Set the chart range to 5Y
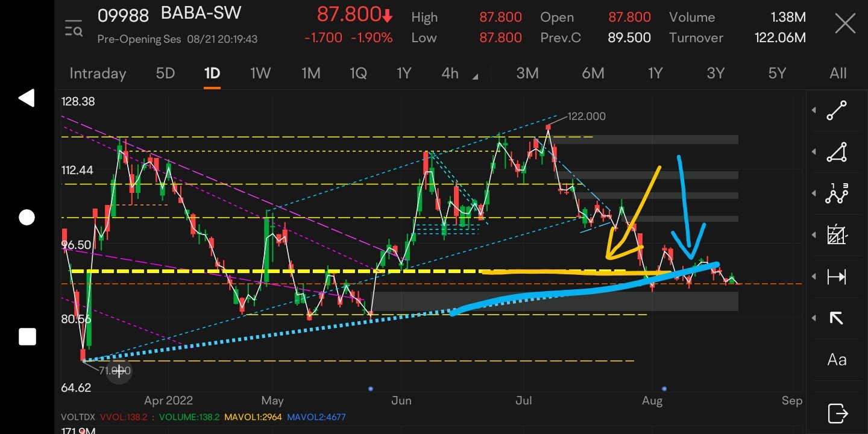Screen dimensions: 868x434 777,74
